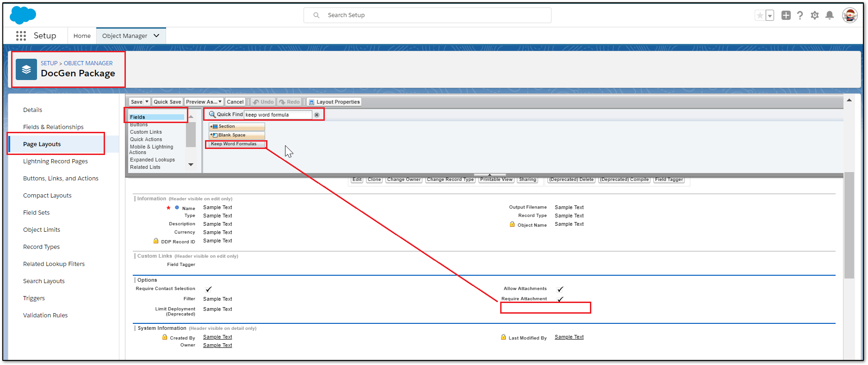The width and height of the screenshot is (868, 365).
Task: Click the Salesforce cloud logo
Action: pyautogui.click(x=23, y=15)
